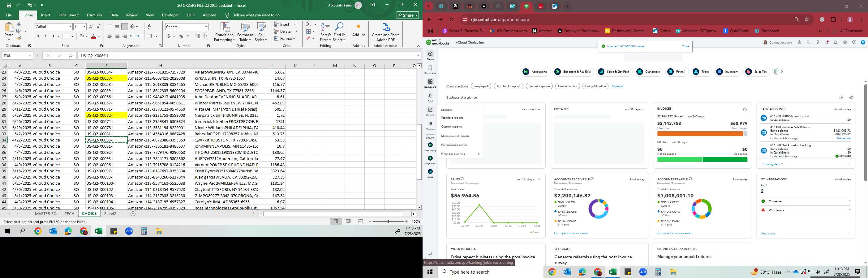Save the Excel workbook via title bar icon

tap(9, 5)
